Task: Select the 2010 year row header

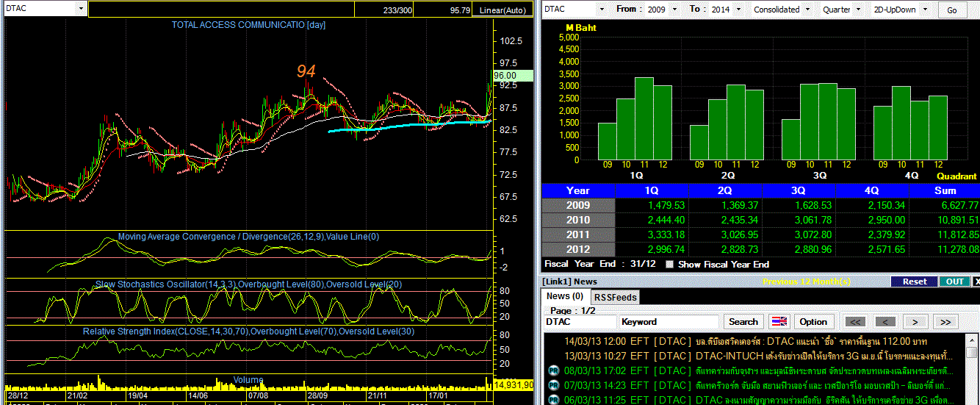Action: tap(578, 220)
